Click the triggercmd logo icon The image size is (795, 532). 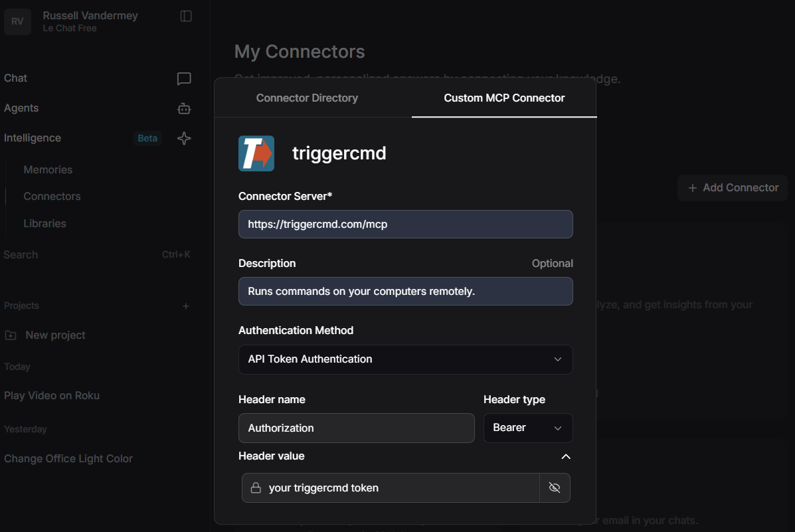click(256, 153)
